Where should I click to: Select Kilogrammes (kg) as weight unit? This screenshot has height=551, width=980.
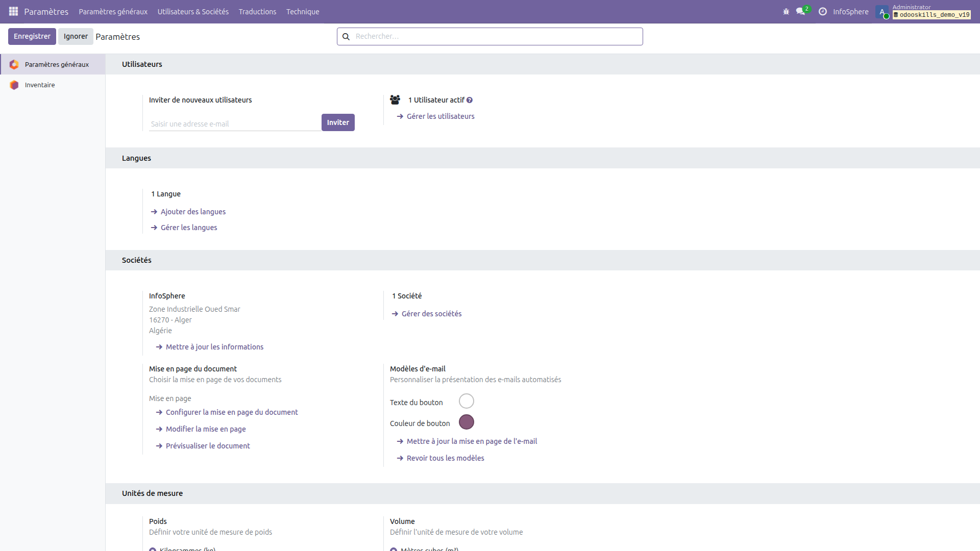(153, 549)
